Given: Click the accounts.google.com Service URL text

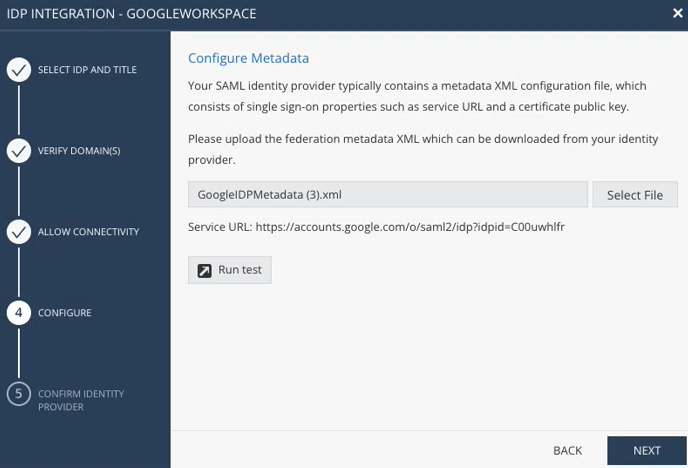Looking at the screenshot, I should [410, 227].
